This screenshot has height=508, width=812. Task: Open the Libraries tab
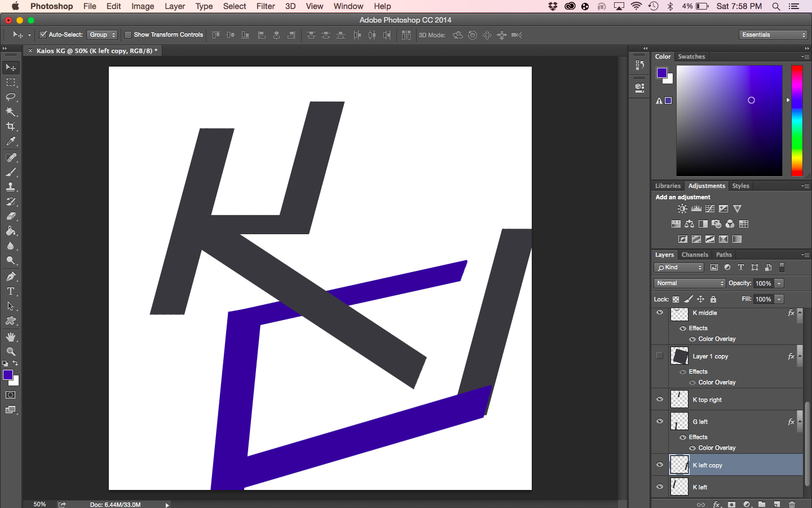668,186
